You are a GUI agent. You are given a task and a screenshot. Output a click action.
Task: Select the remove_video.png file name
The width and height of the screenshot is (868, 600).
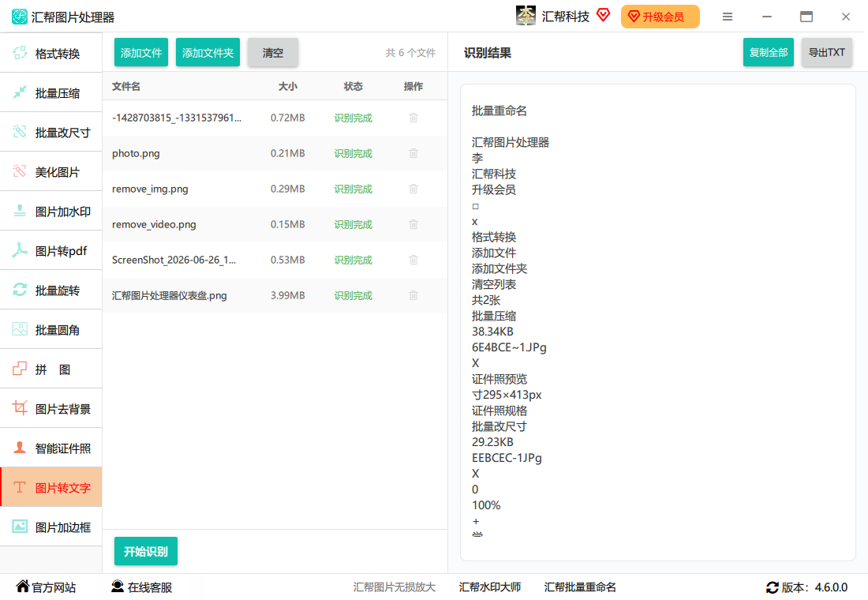154,224
